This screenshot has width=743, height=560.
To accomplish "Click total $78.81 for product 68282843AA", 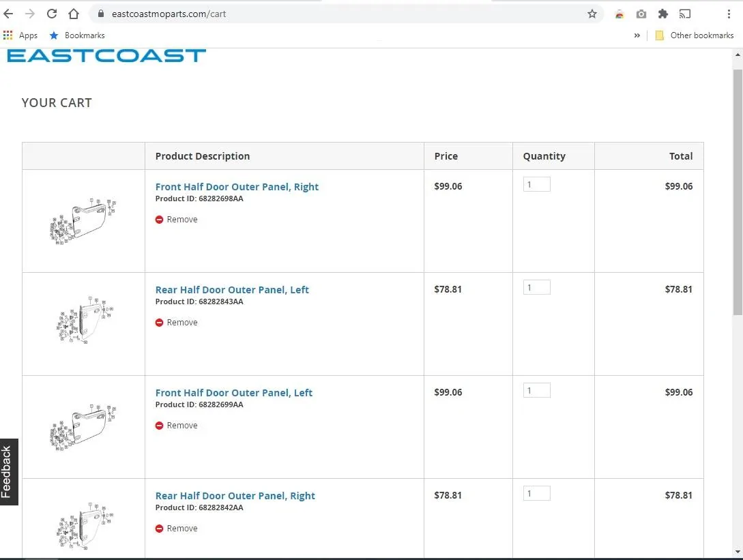I will point(679,289).
